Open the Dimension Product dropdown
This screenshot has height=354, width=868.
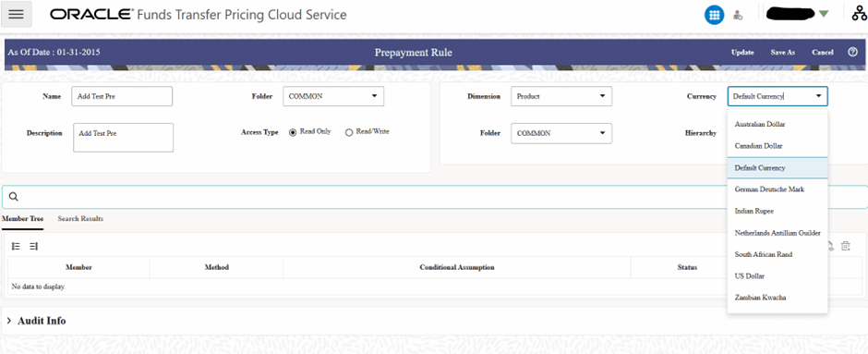[x=561, y=96]
